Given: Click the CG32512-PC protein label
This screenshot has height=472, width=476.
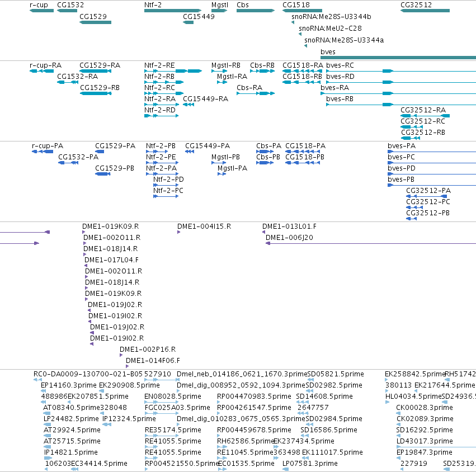Looking at the screenshot, I should click(428, 202).
